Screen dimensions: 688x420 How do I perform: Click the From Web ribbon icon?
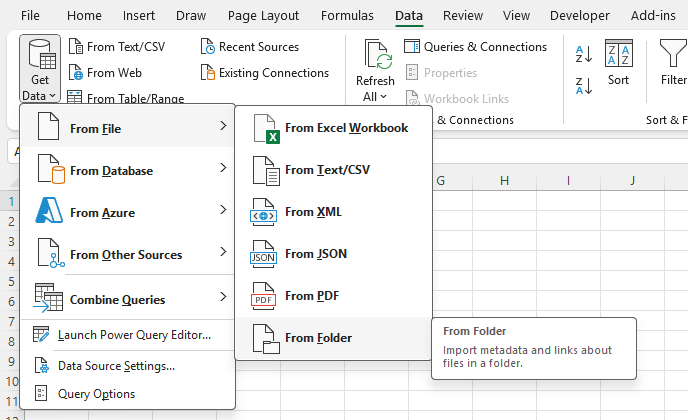(76, 72)
